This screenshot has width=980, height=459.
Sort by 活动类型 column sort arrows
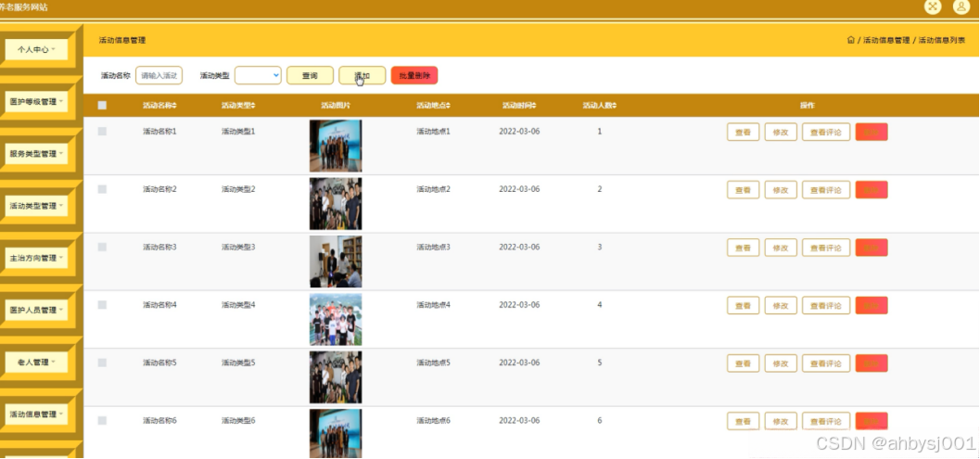253,105
